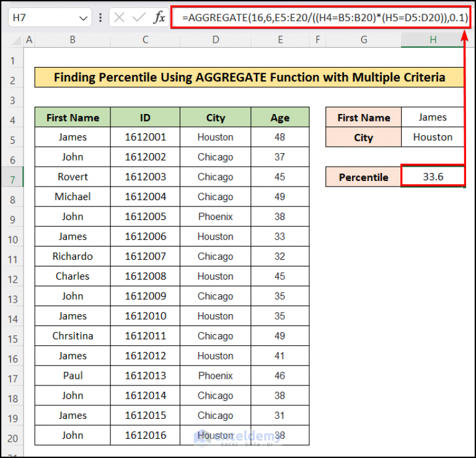
Task: Open the Insert Function fx dialog
Action: click(159, 17)
